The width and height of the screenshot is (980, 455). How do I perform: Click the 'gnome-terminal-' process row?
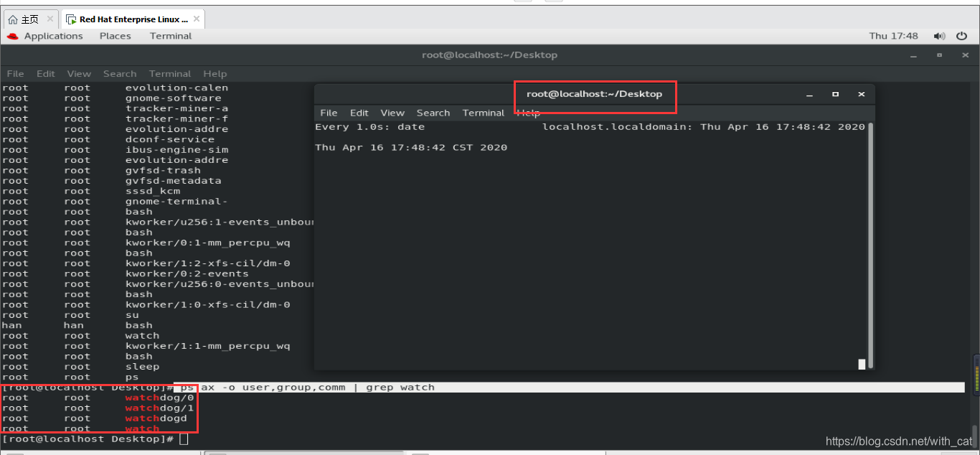pyautogui.click(x=115, y=202)
